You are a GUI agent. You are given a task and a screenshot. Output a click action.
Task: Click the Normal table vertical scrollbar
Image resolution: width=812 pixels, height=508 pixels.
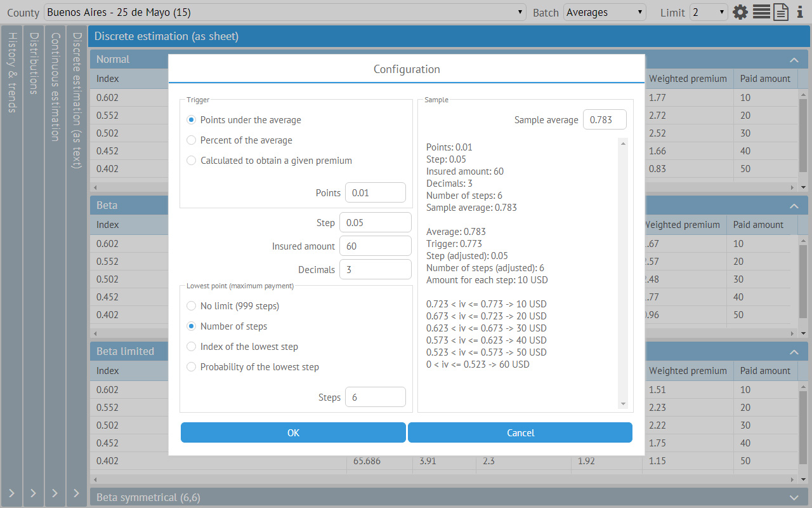click(803, 135)
